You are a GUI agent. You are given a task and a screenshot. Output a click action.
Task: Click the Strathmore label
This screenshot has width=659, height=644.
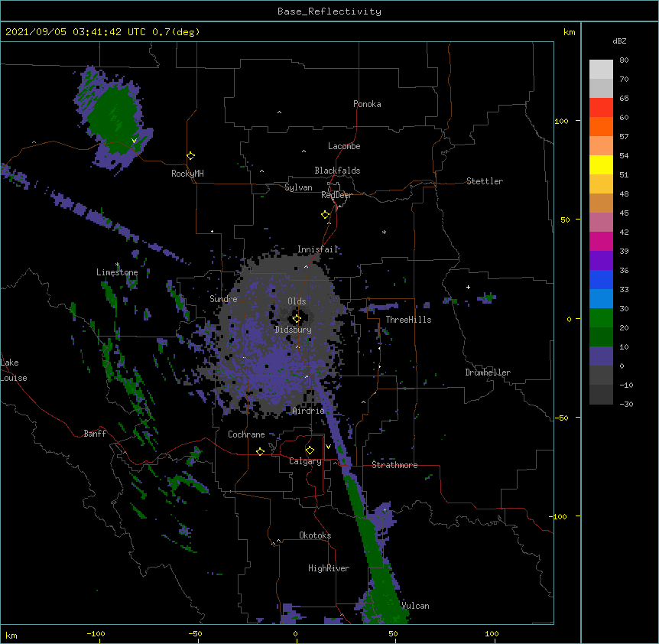[x=394, y=465]
